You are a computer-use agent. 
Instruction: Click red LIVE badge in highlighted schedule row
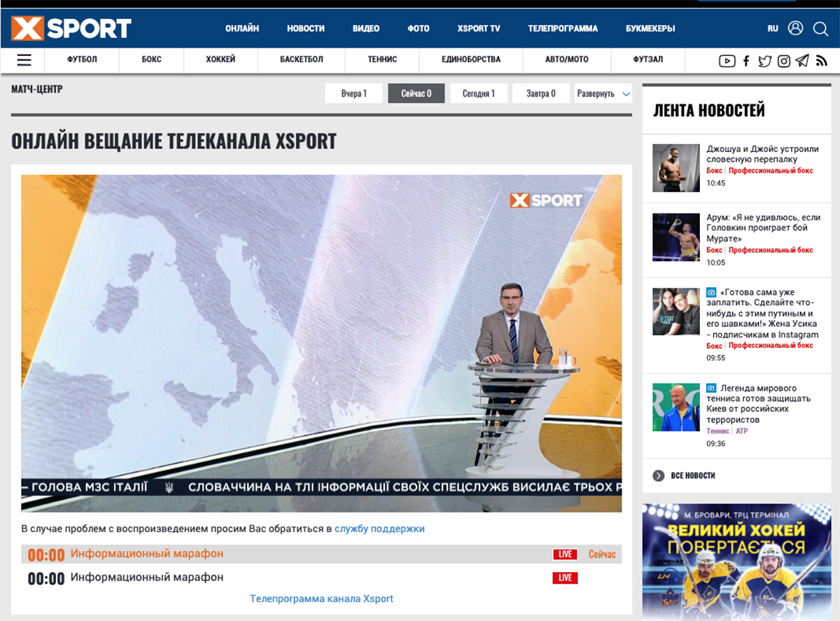pyautogui.click(x=565, y=554)
